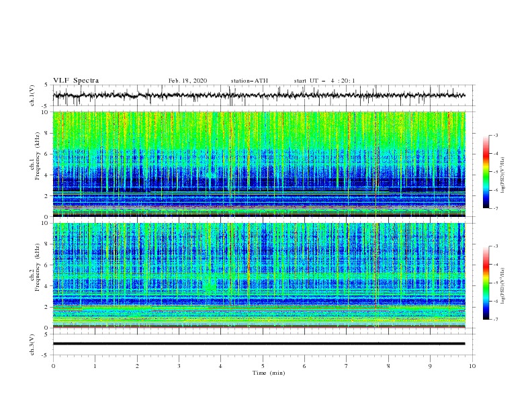Click the 'ch.3(V)' axis label
The width and height of the screenshot is (532, 411).
point(32,345)
